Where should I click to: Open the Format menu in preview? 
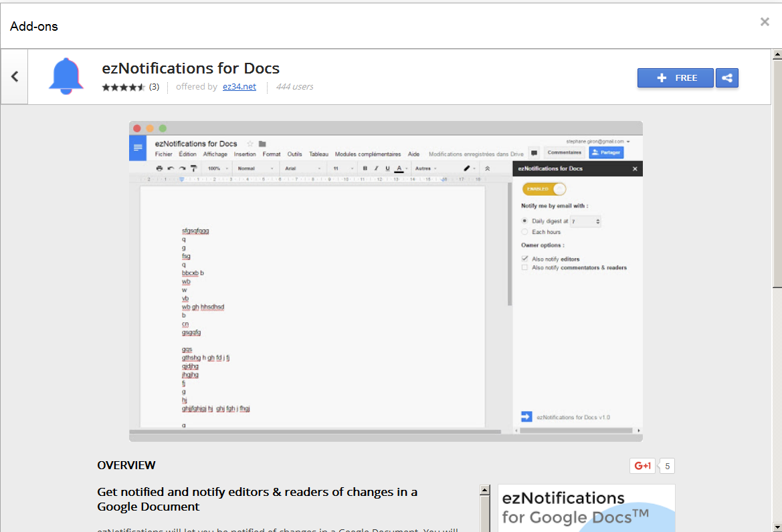pos(272,154)
